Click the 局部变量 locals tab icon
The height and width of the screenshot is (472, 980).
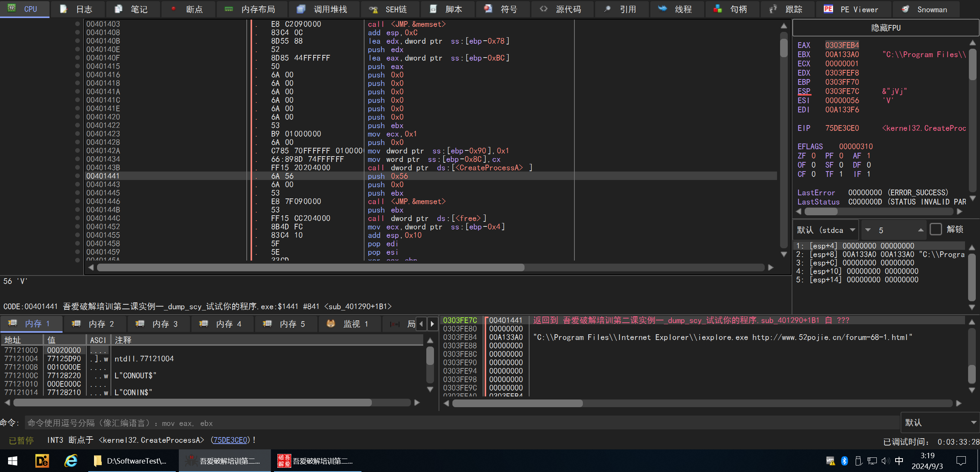[x=394, y=324]
